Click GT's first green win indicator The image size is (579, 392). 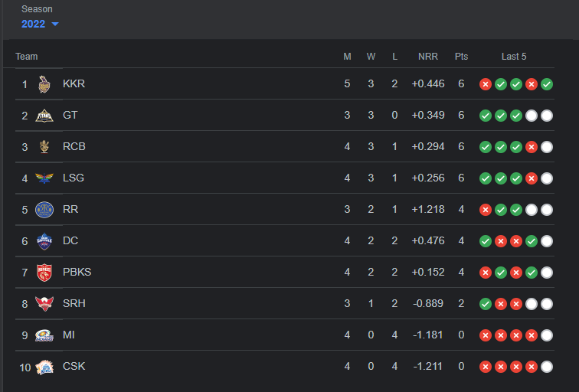point(486,116)
